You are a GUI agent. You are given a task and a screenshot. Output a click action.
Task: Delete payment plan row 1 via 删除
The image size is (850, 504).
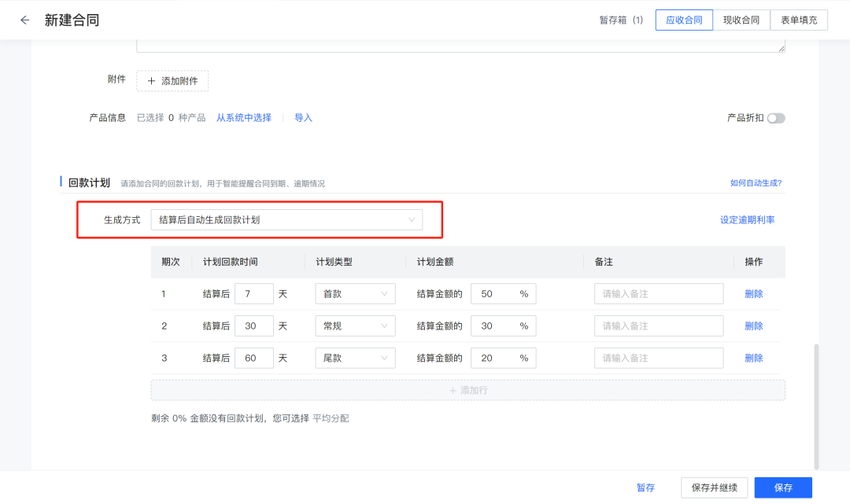753,292
